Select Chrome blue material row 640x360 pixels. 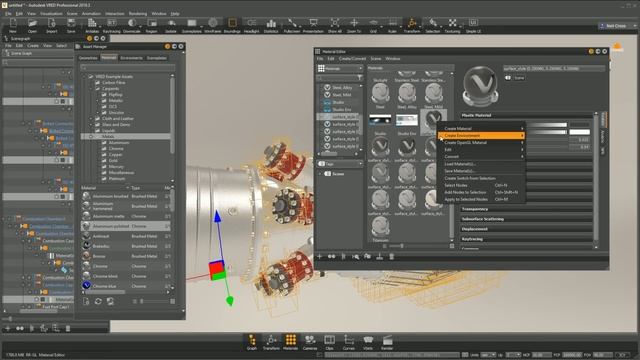pos(125,286)
